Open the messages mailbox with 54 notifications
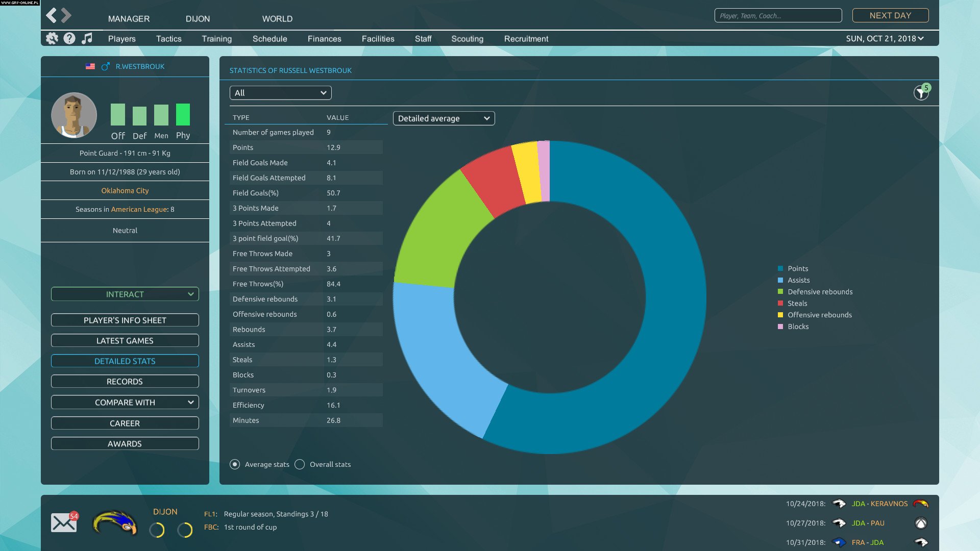Screen dimensions: 980x551 [x=64, y=521]
